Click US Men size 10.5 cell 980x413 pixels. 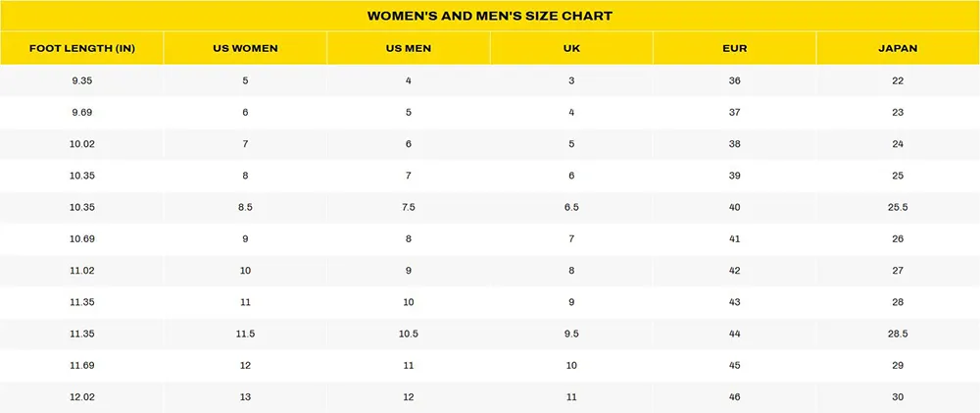pos(408,334)
